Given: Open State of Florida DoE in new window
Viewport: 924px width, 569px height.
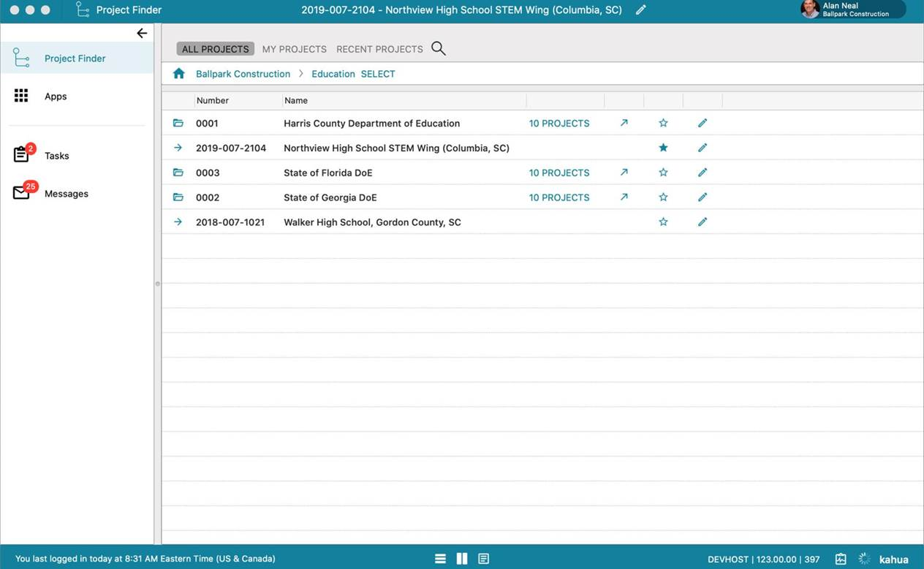Looking at the screenshot, I should tap(624, 173).
